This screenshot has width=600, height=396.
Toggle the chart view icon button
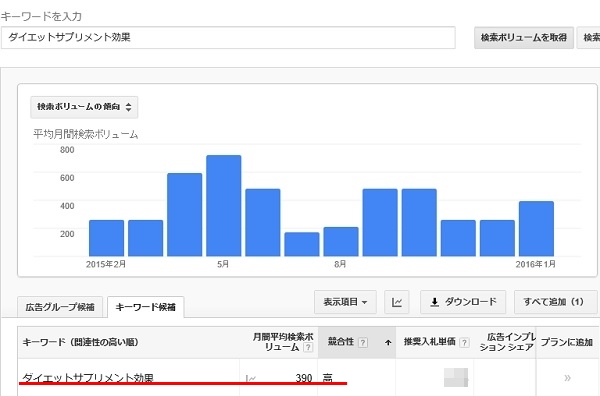(397, 302)
